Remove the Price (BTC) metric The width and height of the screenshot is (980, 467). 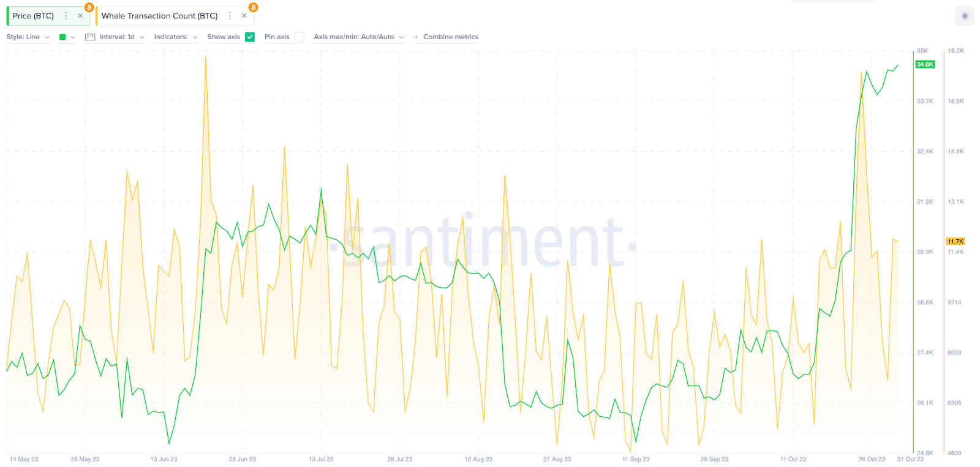point(80,16)
